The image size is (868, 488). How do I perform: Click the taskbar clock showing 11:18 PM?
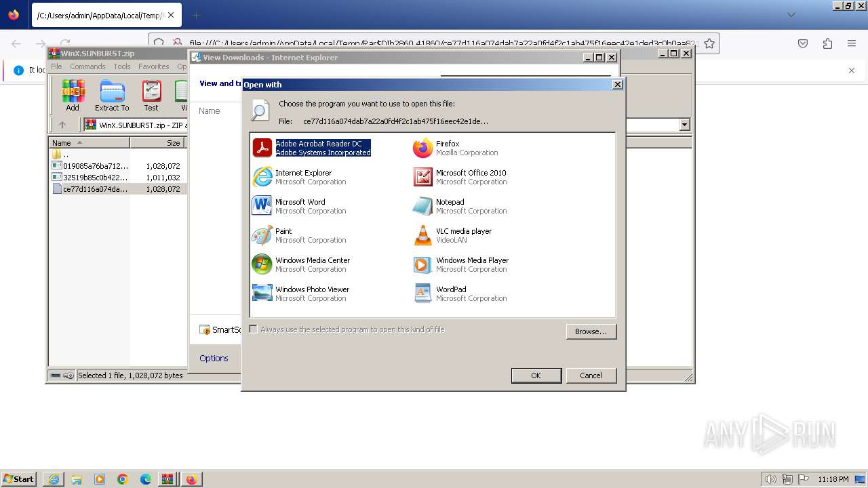point(833,479)
